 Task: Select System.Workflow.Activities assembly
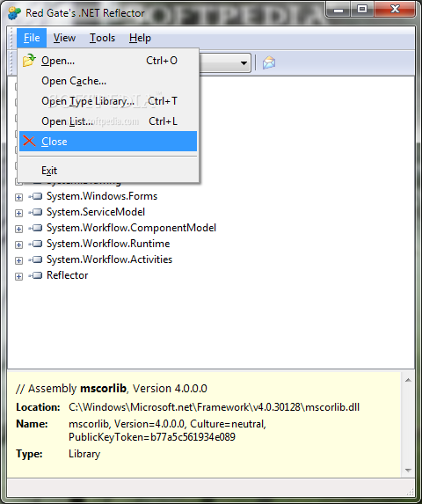(x=110, y=259)
